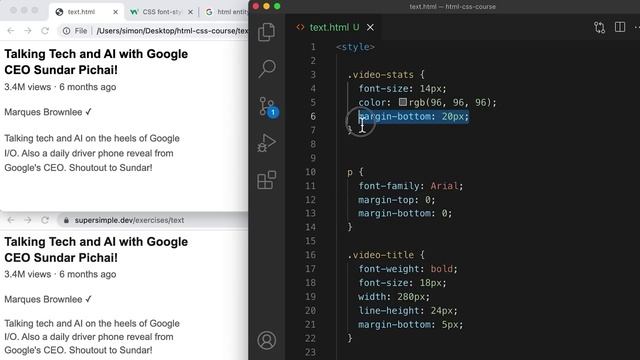Open the Search view in VS Code
The image size is (640, 360).
[267, 68]
